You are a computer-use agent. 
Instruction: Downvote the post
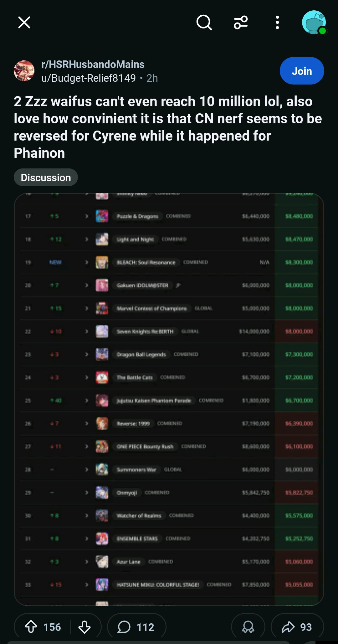[84, 627]
